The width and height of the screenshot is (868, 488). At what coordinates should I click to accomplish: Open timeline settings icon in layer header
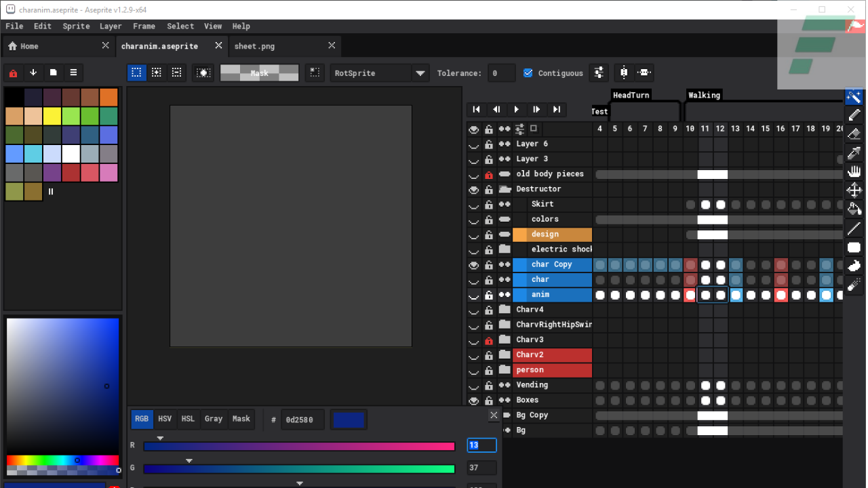519,129
